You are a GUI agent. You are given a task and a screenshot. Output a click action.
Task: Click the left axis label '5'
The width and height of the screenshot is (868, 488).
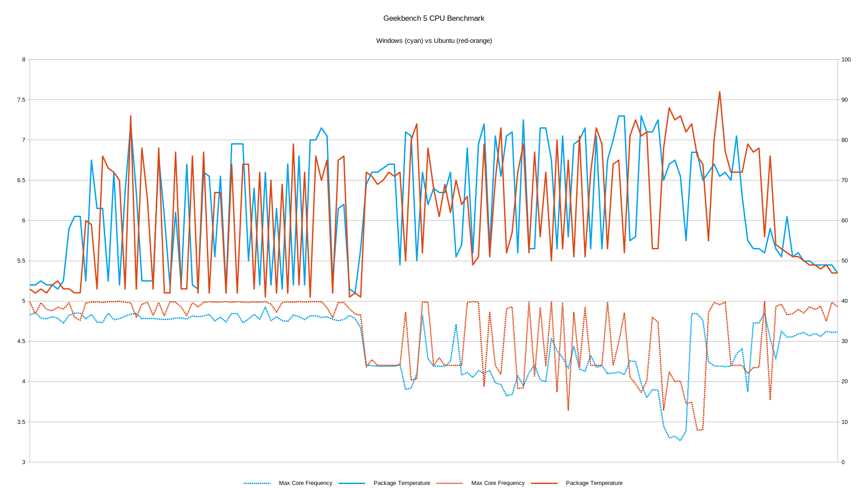(x=24, y=301)
